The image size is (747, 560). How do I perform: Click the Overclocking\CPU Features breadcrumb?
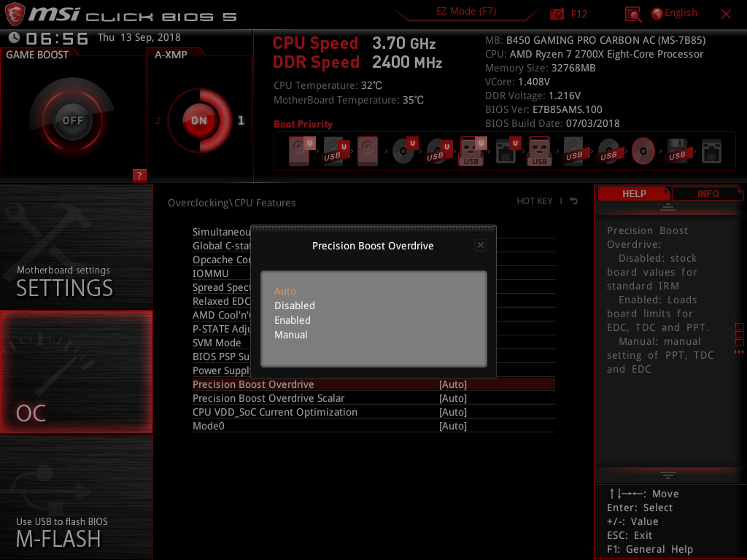coord(231,203)
